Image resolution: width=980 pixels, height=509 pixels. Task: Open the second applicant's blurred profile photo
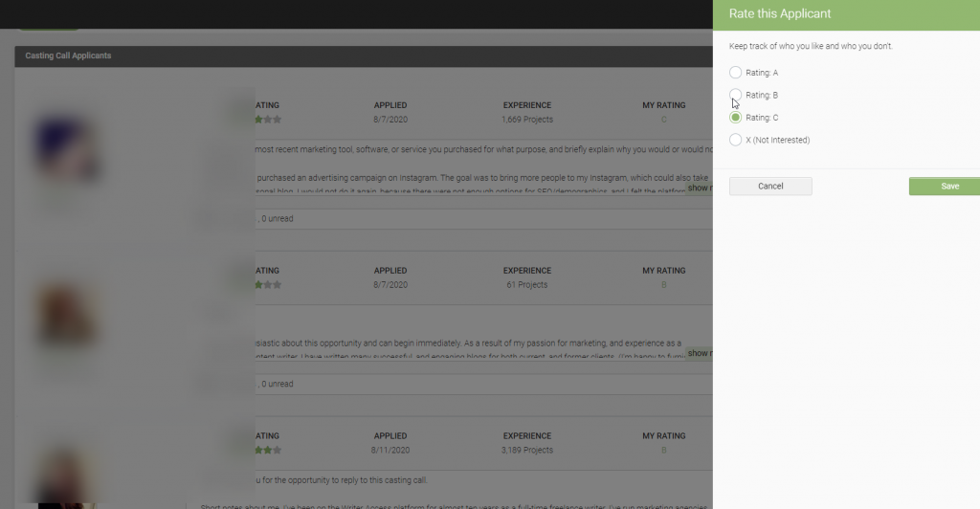pos(68,315)
